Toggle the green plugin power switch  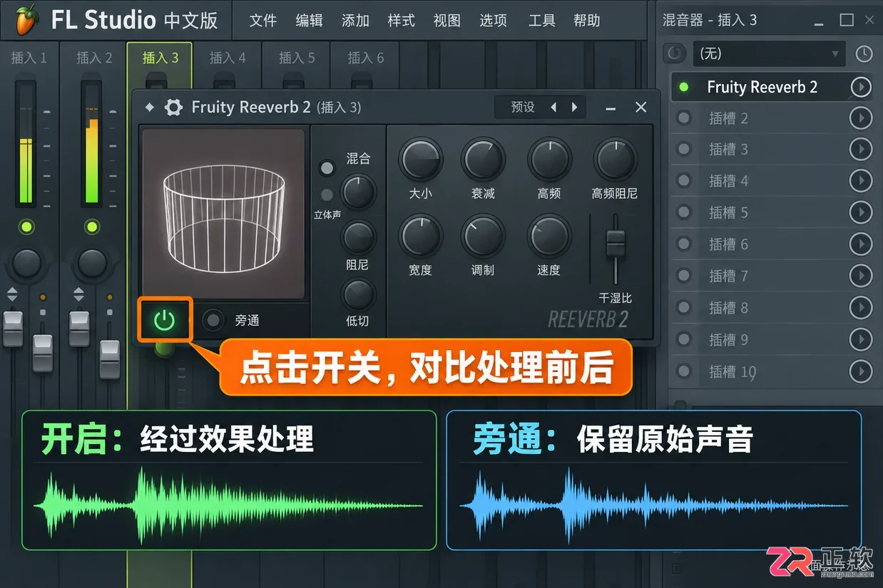coord(165,321)
